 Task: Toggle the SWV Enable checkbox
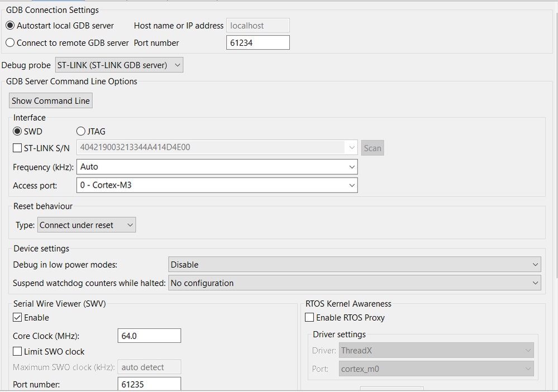[x=18, y=318]
